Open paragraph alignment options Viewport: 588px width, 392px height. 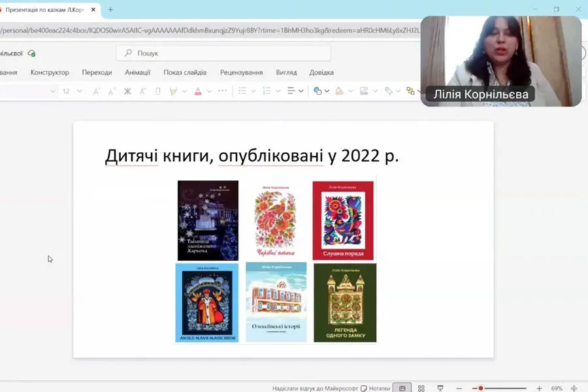coord(291,91)
